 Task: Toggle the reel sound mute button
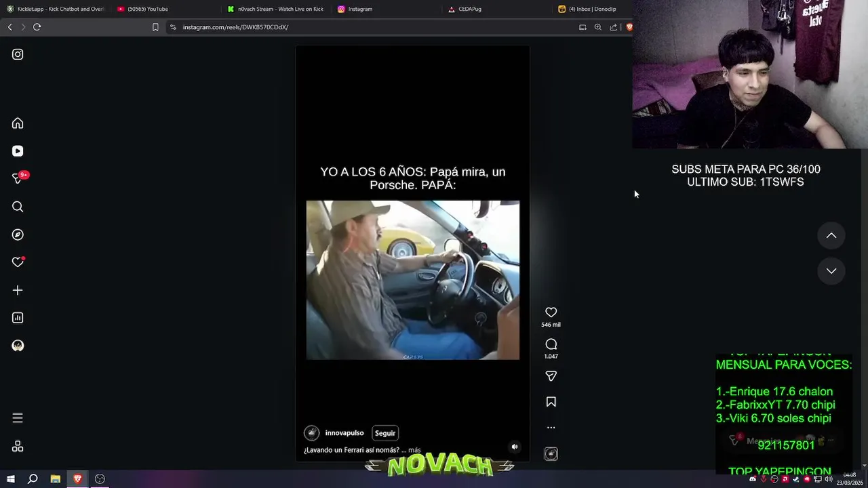click(515, 447)
